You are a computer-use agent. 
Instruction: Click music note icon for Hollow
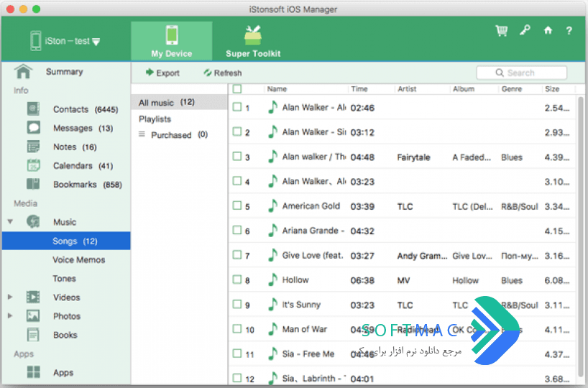[x=272, y=280]
